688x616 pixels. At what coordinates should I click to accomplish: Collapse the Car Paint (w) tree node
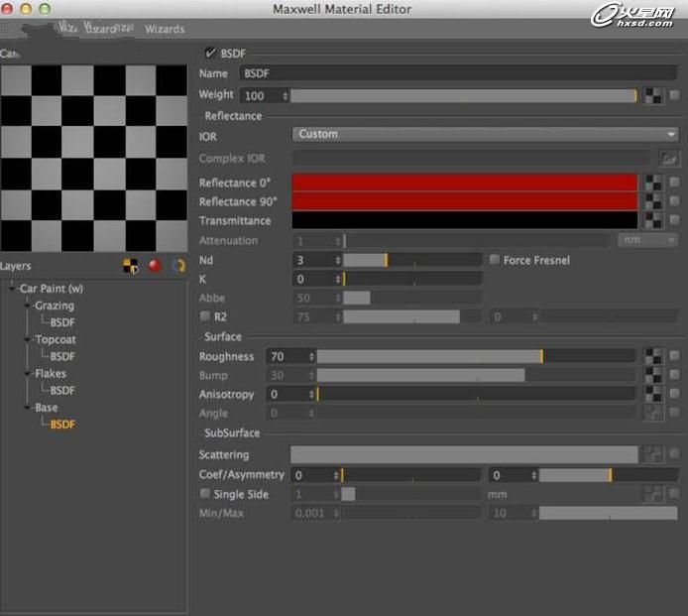coord(12,289)
